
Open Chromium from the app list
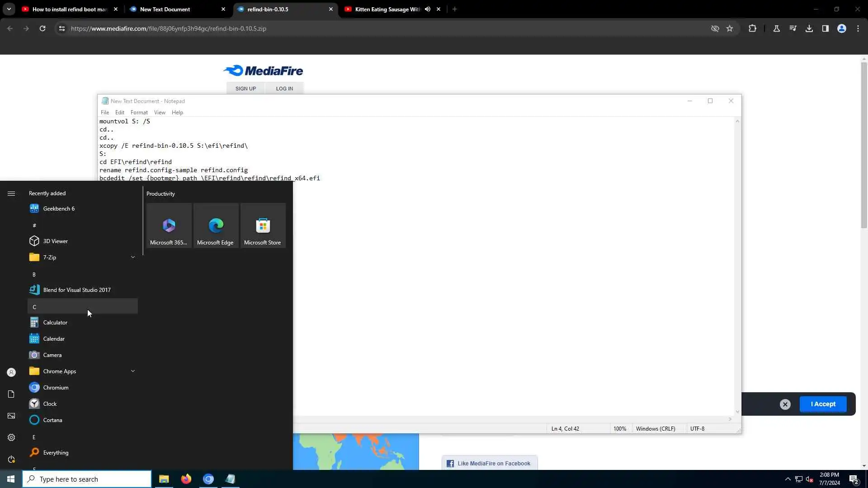pyautogui.click(x=56, y=388)
